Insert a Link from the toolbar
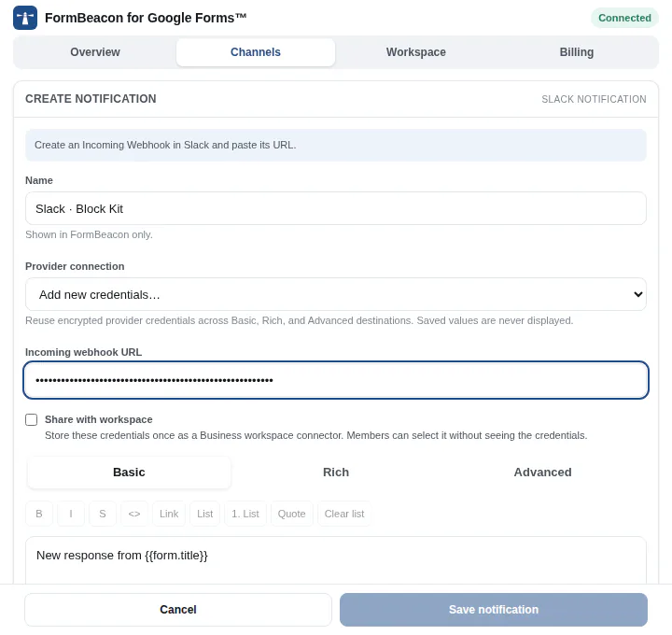This screenshot has width=672, height=635. click(169, 514)
